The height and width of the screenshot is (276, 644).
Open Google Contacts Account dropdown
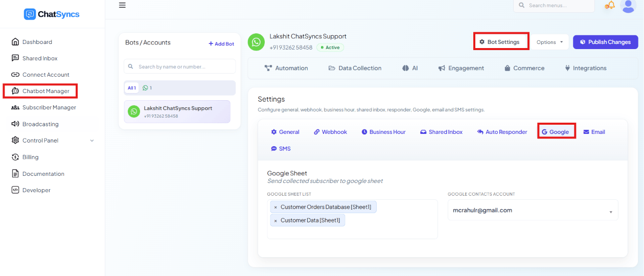[533, 210]
